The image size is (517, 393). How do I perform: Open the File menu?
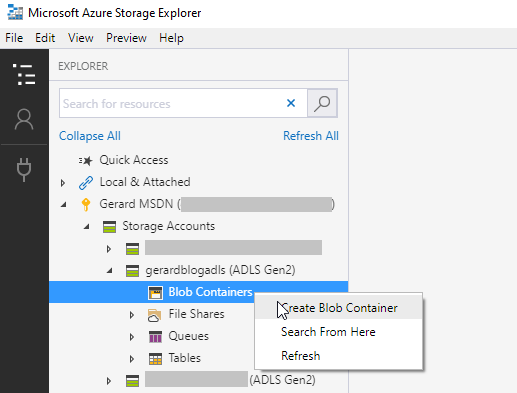click(x=14, y=38)
